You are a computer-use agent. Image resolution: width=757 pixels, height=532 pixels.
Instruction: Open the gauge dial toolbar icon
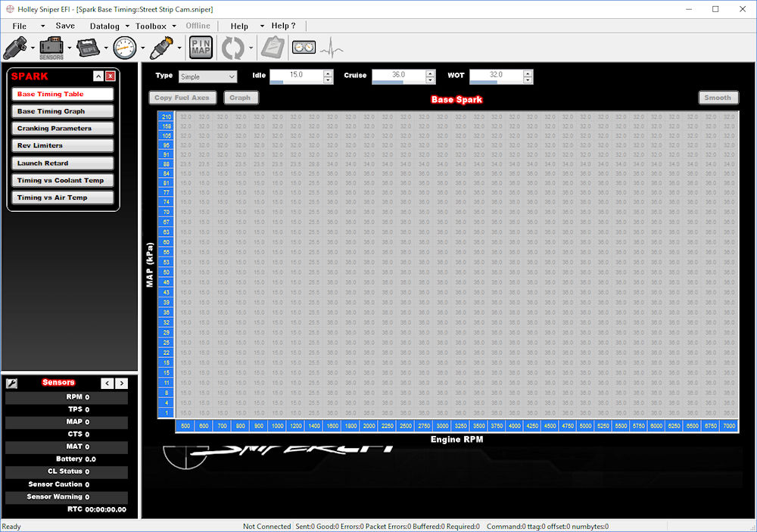click(125, 48)
